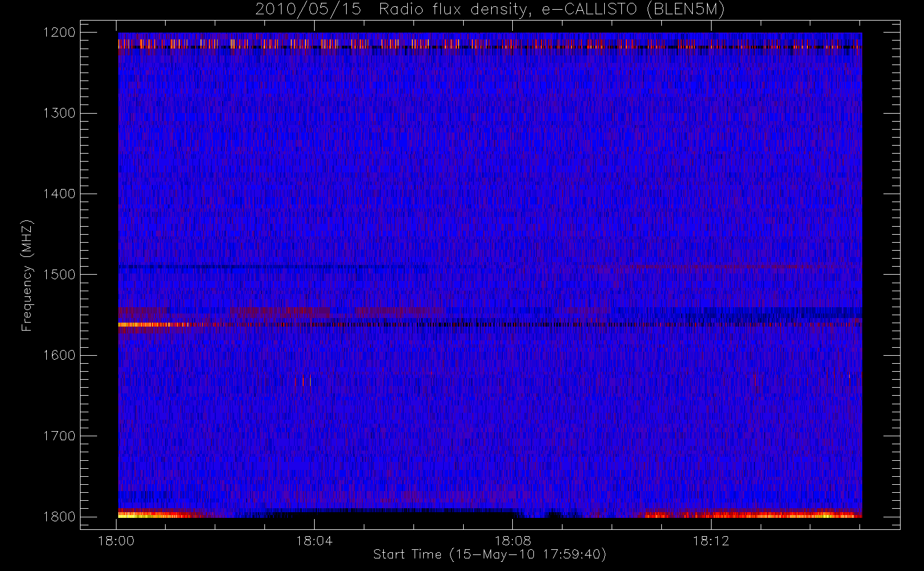Image resolution: width=924 pixels, height=571 pixels.
Task: Click the 1500 frequency tick label
Action: coord(60,275)
